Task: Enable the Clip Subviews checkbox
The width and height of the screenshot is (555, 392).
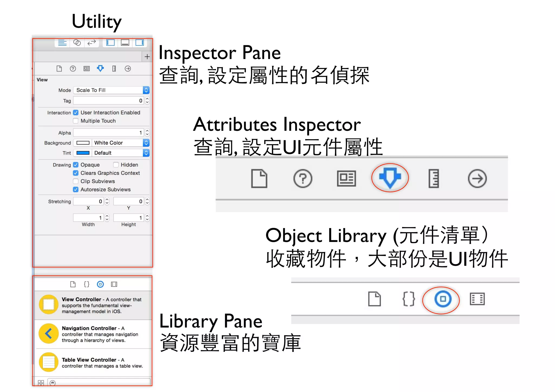Action: click(76, 181)
